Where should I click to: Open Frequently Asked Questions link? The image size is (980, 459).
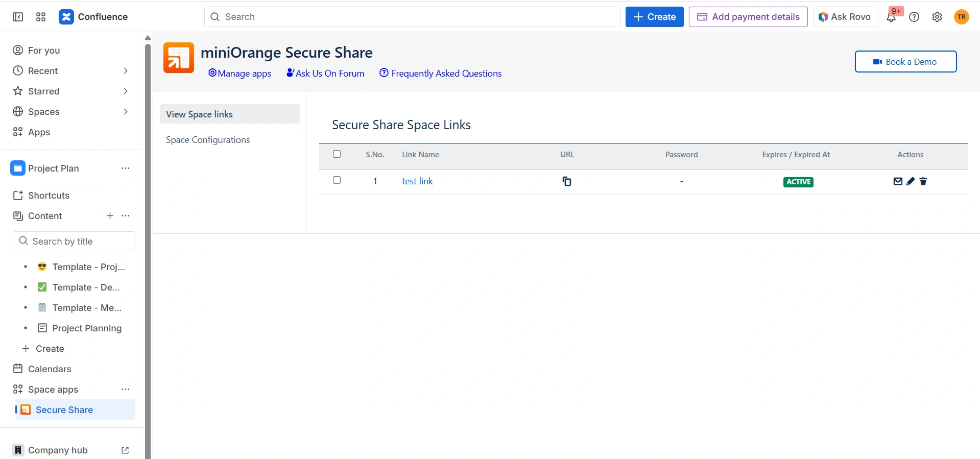click(x=440, y=74)
